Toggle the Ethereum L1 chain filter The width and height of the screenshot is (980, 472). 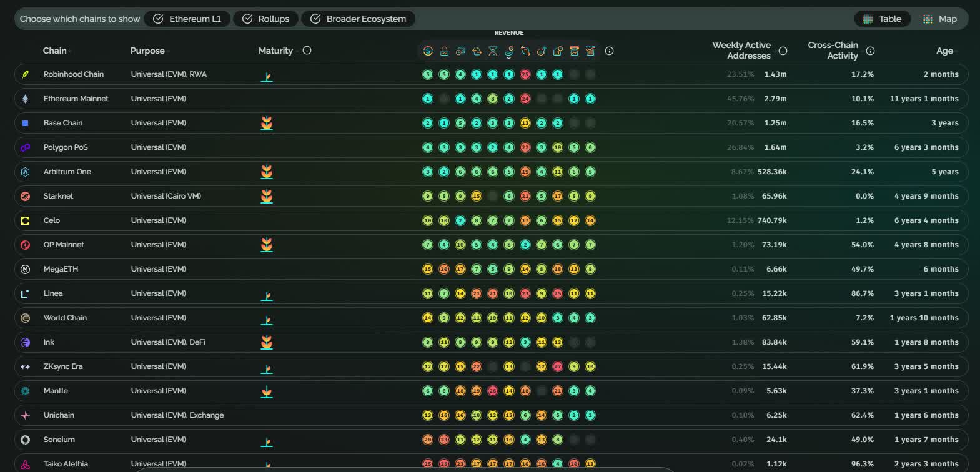[187, 19]
